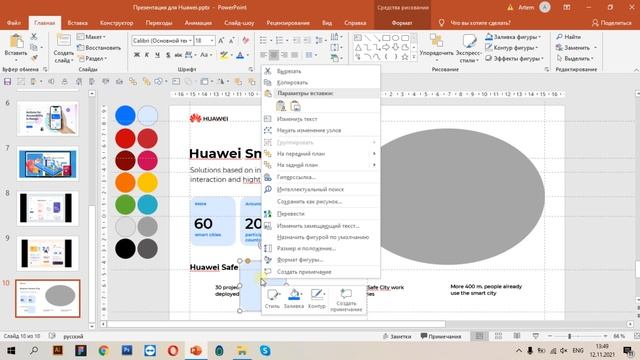
Task: Open Photoshop from the taskbar
Action: [x=127, y=350]
